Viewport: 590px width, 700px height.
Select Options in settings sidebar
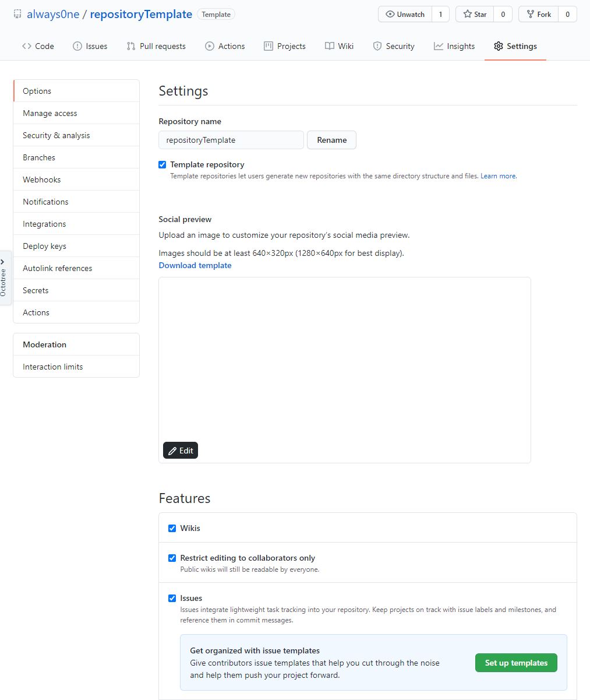pyautogui.click(x=76, y=91)
